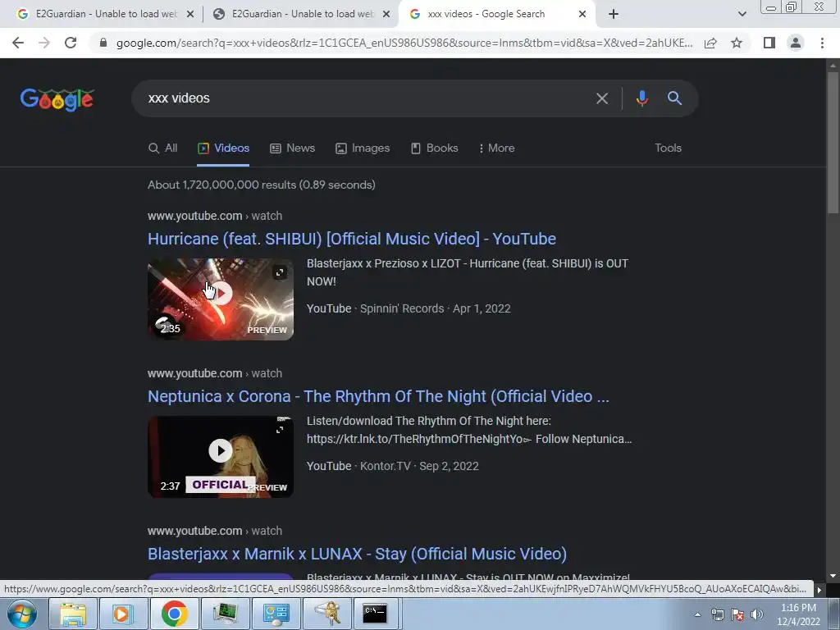Click the scrollbar down arrow
Screen dimensions: 840x630
point(833,576)
